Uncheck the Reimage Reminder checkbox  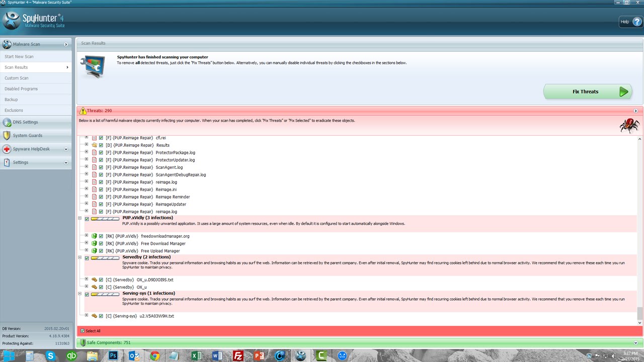pyautogui.click(x=101, y=197)
